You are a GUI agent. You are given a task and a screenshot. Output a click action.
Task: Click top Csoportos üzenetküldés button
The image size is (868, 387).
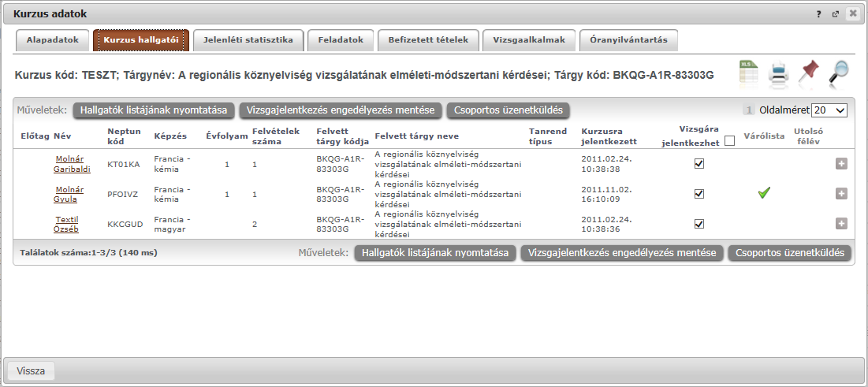pos(509,110)
